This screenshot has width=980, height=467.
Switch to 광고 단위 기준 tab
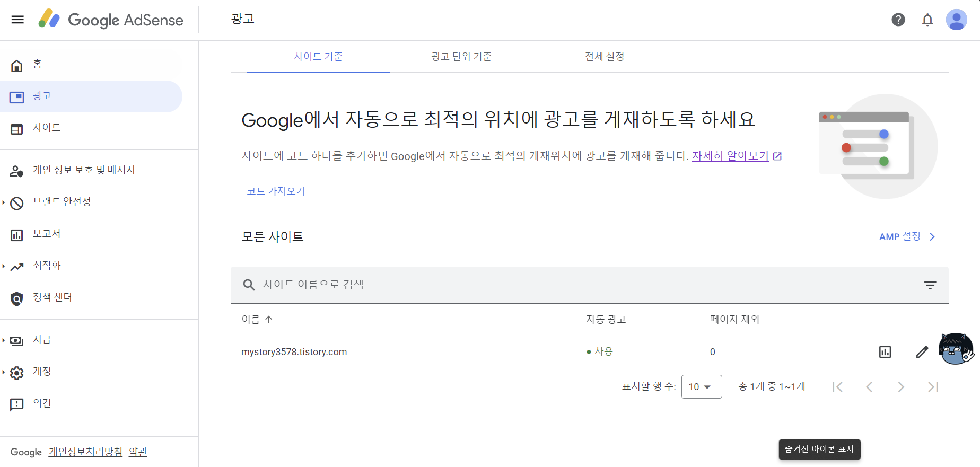pos(461,56)
